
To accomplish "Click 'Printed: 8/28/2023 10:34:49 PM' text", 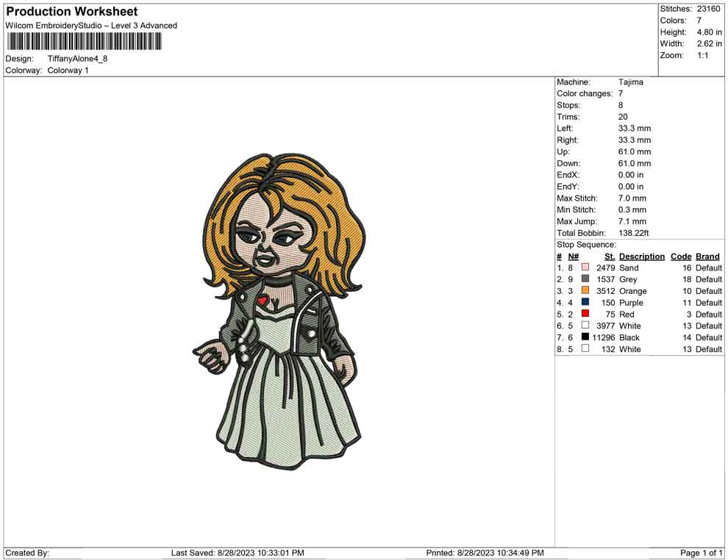I will click(485, 553).
